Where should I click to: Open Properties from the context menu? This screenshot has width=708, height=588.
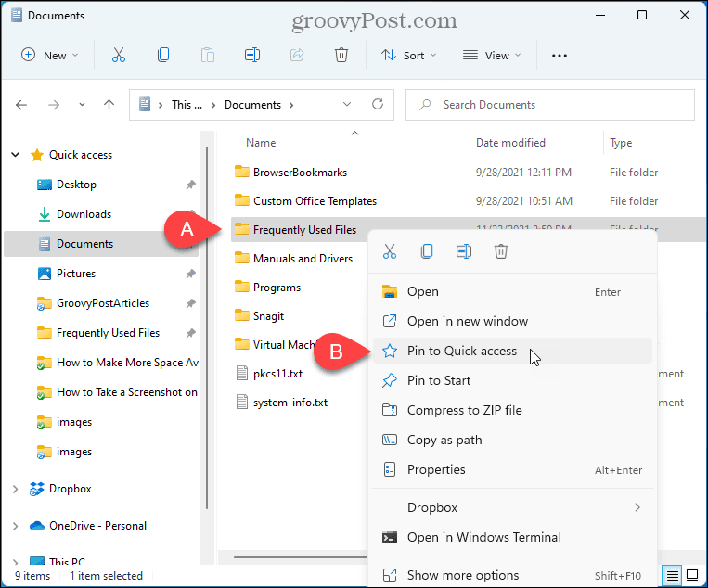512,470
